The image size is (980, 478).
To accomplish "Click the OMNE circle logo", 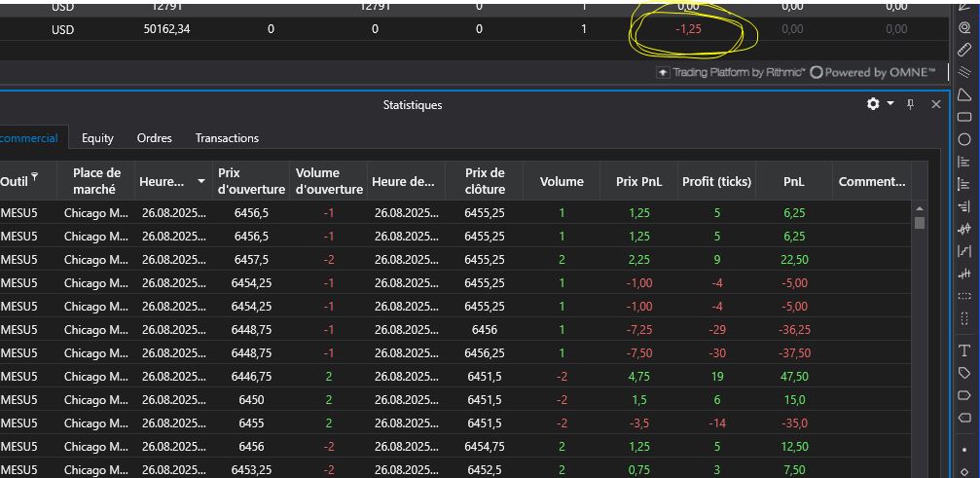I will tap(816, 72).
